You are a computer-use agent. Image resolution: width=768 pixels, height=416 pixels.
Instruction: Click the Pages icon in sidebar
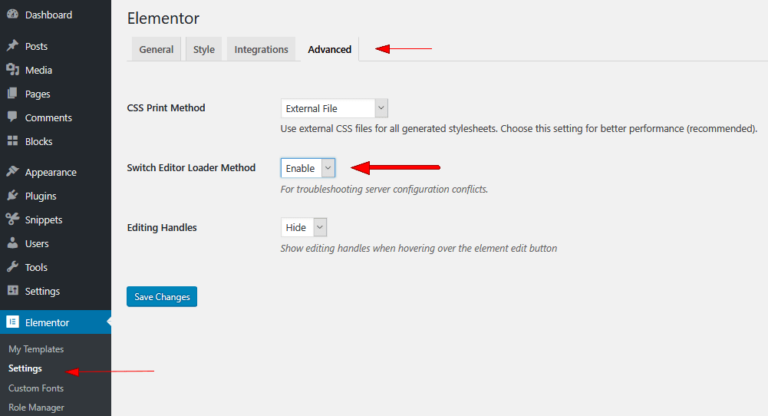coord(12,94)
